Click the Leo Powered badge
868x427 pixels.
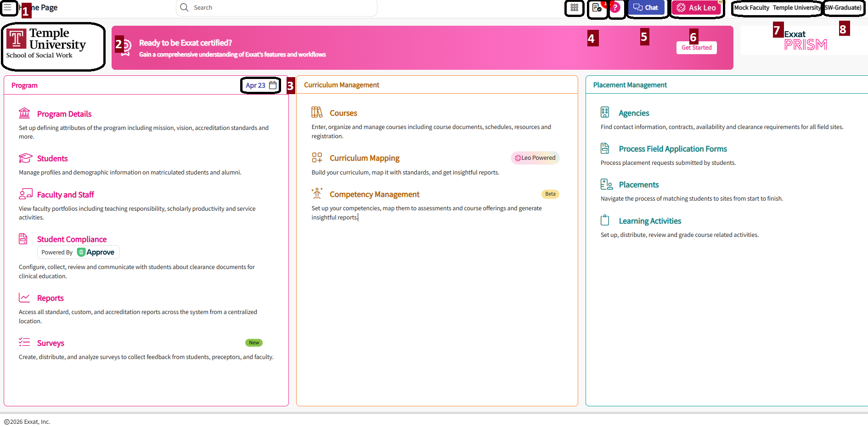pyautogui.click(x=535, y=158)
